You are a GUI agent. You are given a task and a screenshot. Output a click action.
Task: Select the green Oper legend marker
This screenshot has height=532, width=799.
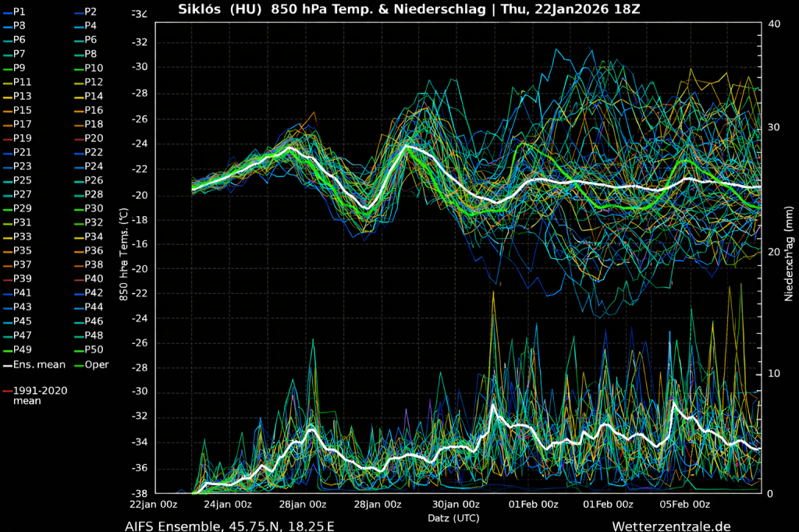[78, 364]
